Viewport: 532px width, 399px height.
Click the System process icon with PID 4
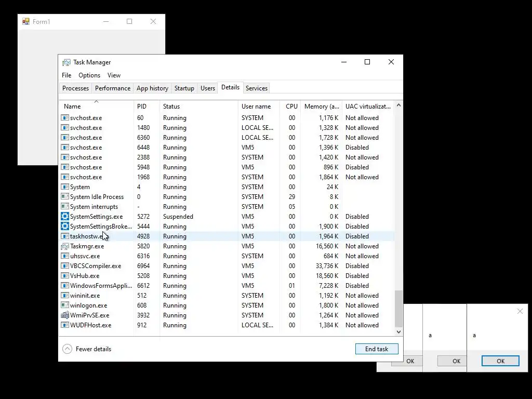65,187
